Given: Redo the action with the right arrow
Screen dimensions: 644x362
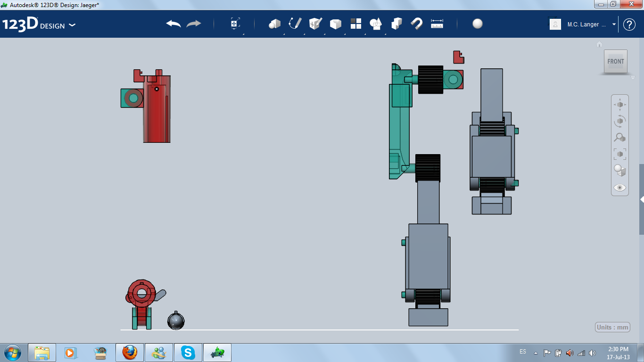Looking at the screenshot, I should click(x=194, y=24).
